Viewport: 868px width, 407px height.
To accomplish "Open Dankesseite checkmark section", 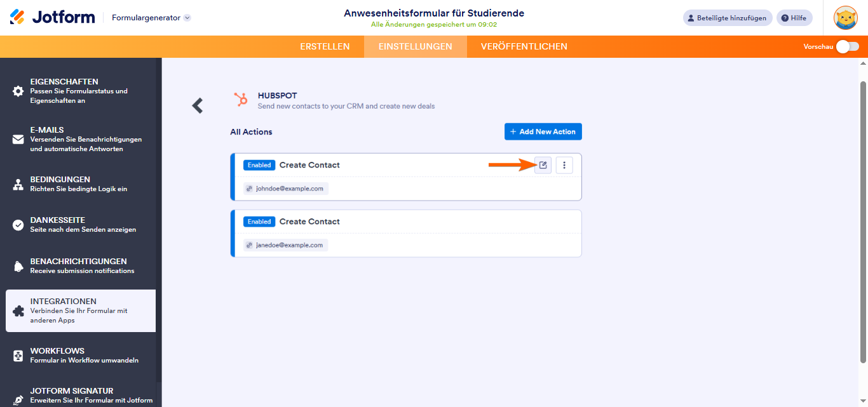I will point(81,225).
